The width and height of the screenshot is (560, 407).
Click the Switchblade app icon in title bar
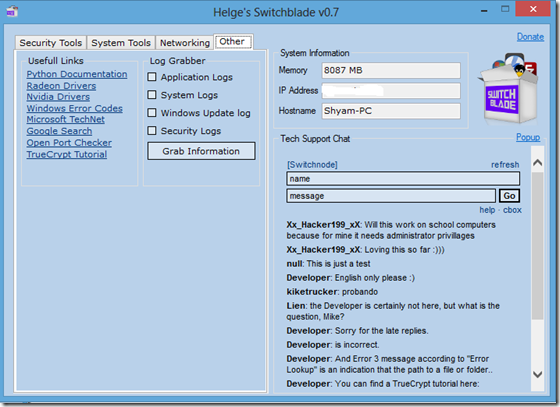tap(12, 11)
